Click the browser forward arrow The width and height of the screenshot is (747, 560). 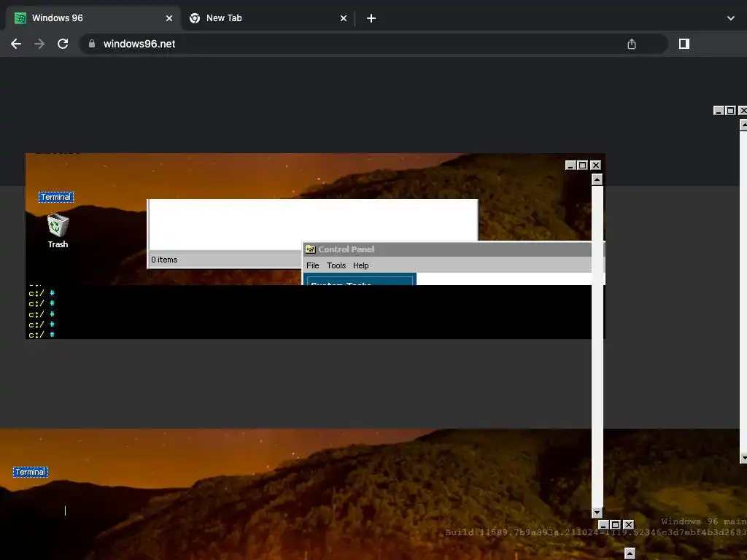pos(39,44)
